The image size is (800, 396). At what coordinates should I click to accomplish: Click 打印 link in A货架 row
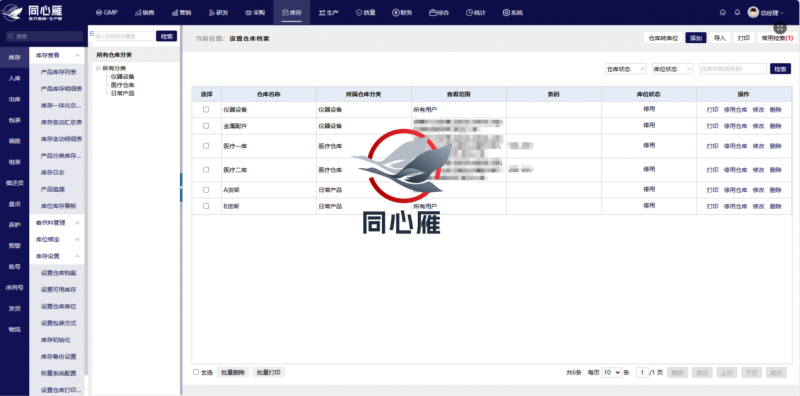click(712, 190)
